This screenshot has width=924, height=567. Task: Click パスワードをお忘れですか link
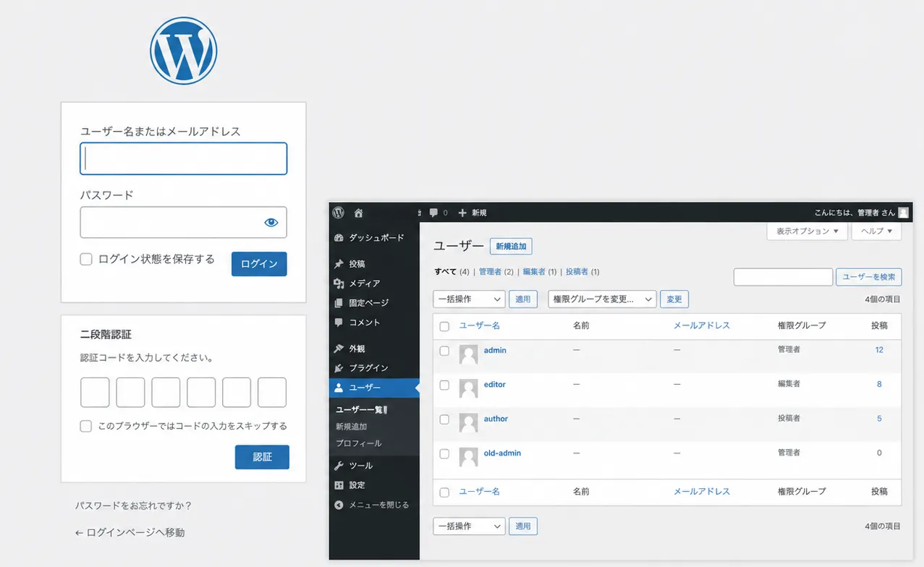[x=133, y=506]
